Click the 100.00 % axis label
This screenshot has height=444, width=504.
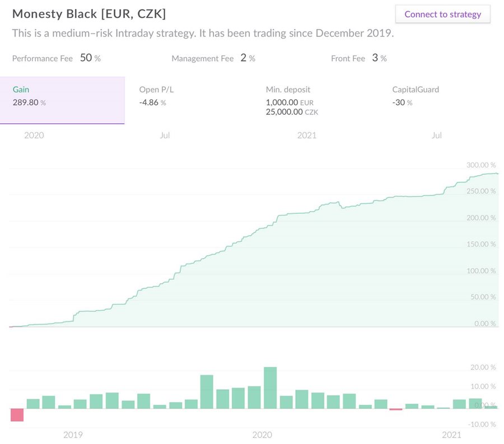point(481,270)
